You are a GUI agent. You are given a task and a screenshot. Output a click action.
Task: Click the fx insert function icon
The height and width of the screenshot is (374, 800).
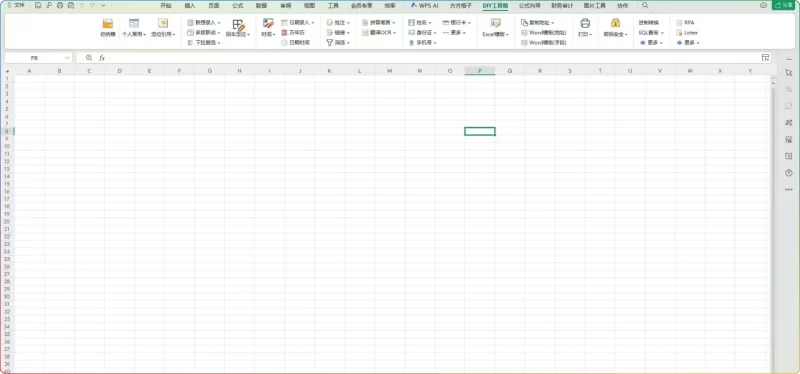point(102,58)
